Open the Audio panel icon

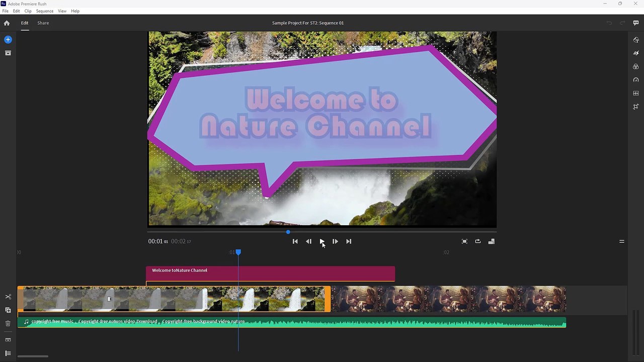click(x=636, y=94)
